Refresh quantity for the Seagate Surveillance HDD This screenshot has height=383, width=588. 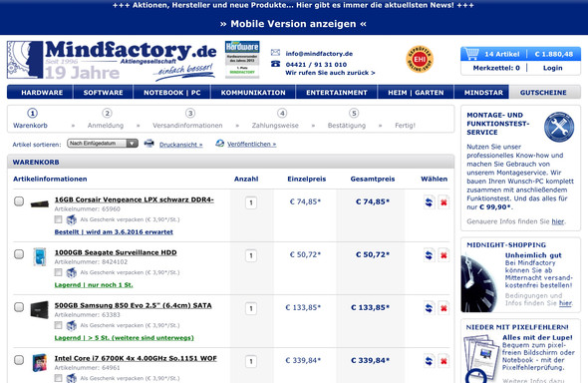coord(429,255)
